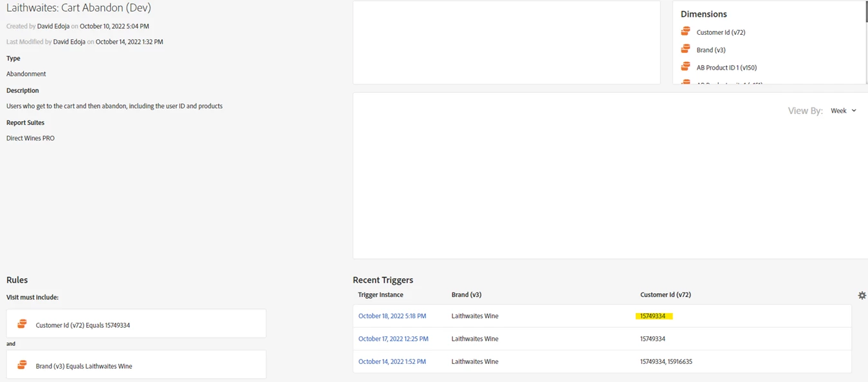This screenshot has height=382, width=868.
Task: Open October 14, 2022 1:52 PM trigger
Action: pos(392,362)
